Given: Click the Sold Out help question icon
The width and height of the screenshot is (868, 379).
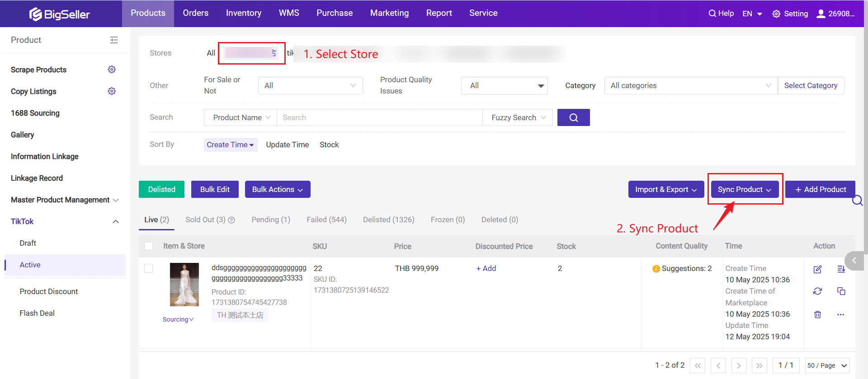Looking at the screenshot, I should pyautogui.click(x=231, y=220).
